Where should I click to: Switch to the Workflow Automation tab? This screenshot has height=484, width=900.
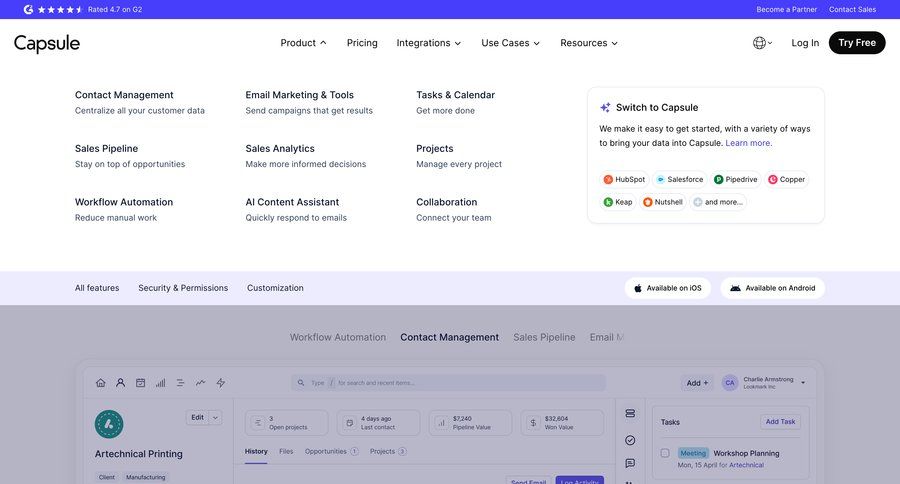click(337, 338)
